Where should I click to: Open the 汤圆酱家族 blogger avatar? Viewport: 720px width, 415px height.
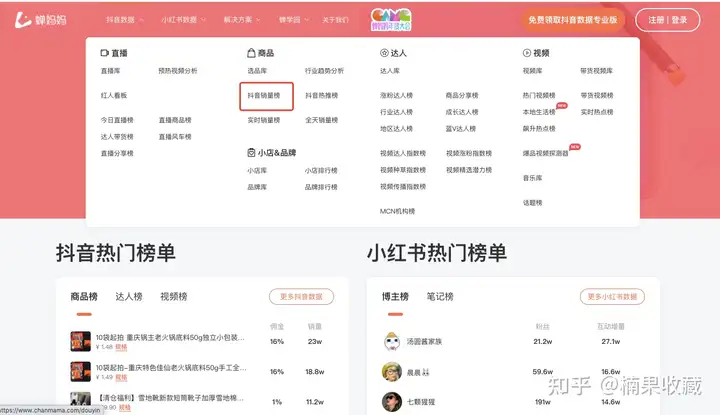point(392,341)
